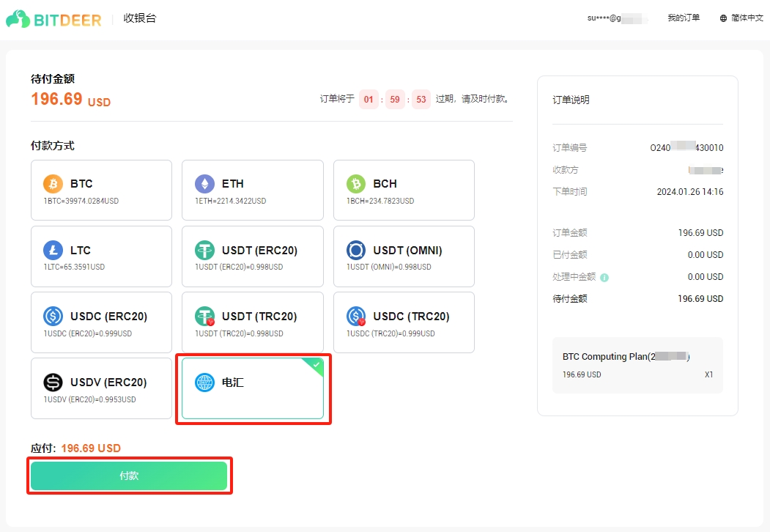Viewport: 770px width, 532px height.
Task: Click the order time 2024.01.26 14:16
Action: coord(690,191)
